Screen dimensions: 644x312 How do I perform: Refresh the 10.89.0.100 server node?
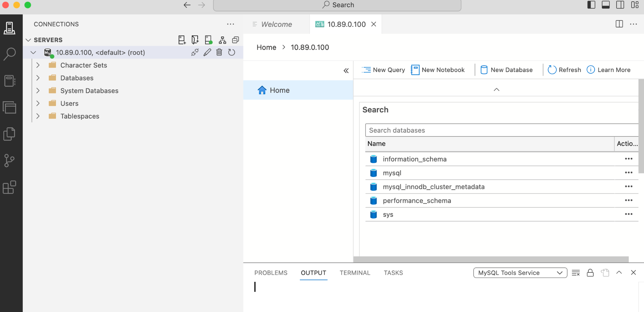232,52
